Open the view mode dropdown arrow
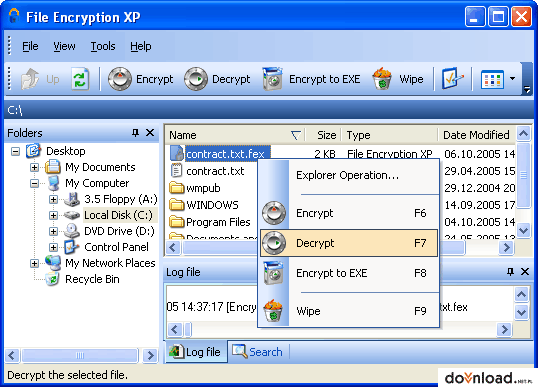538x387 pixels. click(x=512, y=79)
